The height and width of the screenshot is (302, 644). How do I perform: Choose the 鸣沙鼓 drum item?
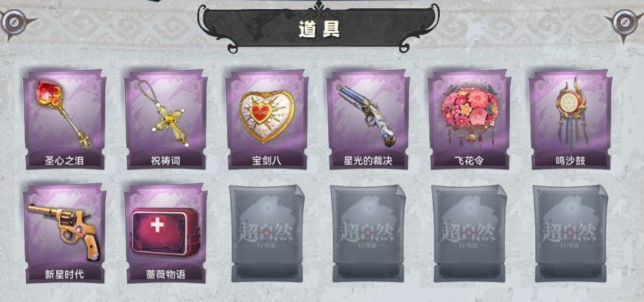click(570, 119)
